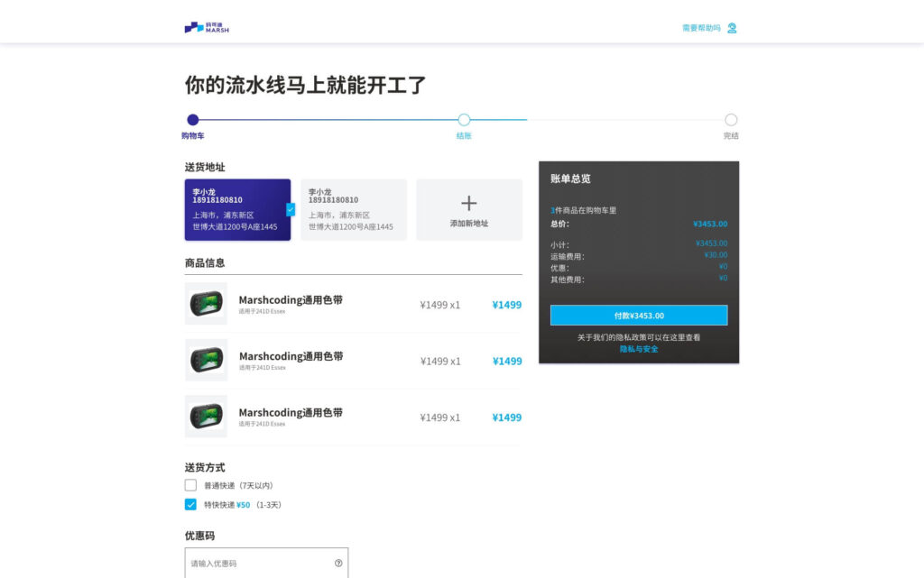This screenshot has height=578, width=924.
Task: Click the 小计 ¥3453.00 value
Action: 711,243
